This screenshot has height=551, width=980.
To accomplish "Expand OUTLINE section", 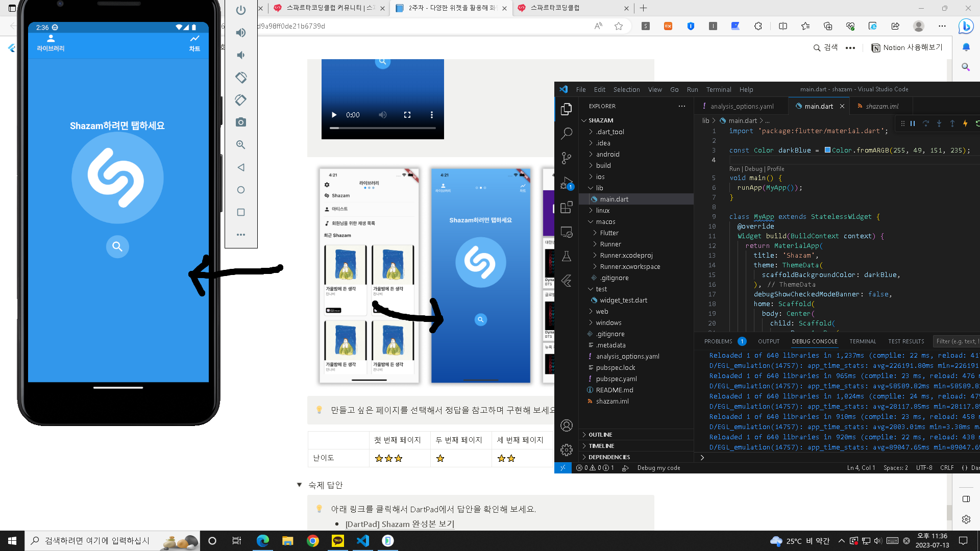I will (600, 435).
